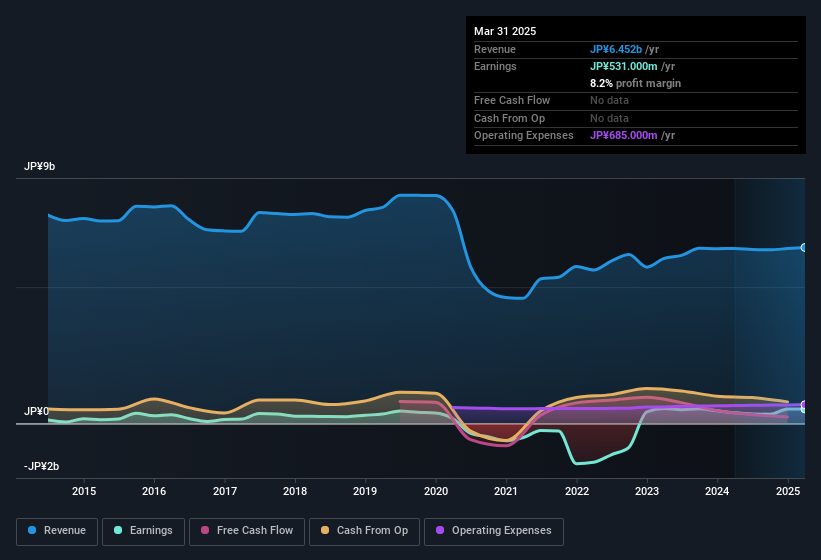This screenshot has width=821, height=560.
Task: Click the Earnings tooltip row label
Action: 495,66
